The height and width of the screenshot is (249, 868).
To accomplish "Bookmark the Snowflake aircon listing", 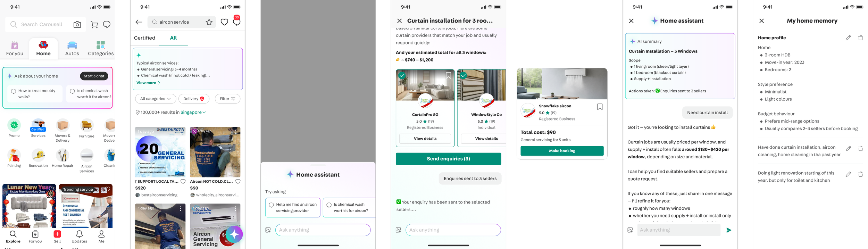I will click(x=600, y=107).
